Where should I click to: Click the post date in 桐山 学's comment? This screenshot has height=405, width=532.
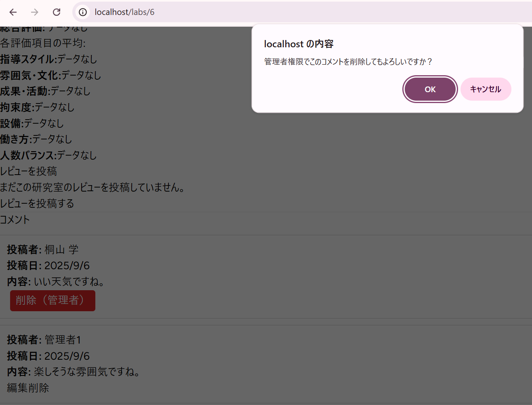point(67,266)
